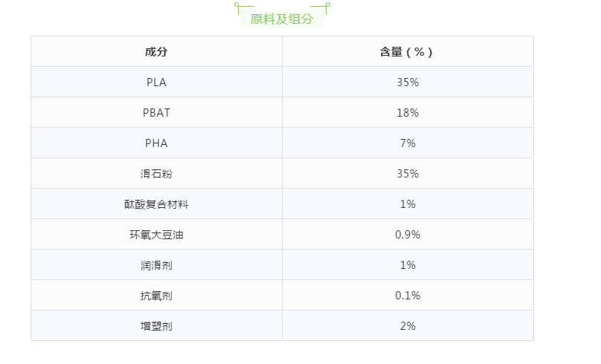
Task: Click the PHA ingredient cell
Action: pyautogui.click(x=156, y=143)
